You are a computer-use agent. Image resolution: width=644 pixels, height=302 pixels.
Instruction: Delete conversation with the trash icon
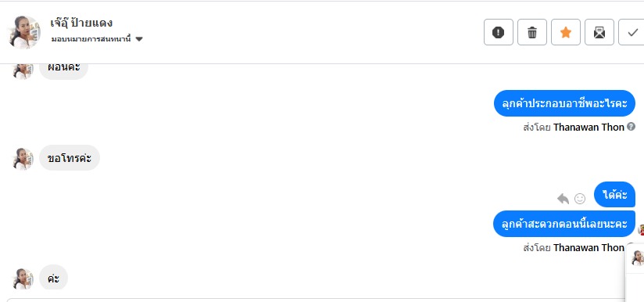coord(532,32)
